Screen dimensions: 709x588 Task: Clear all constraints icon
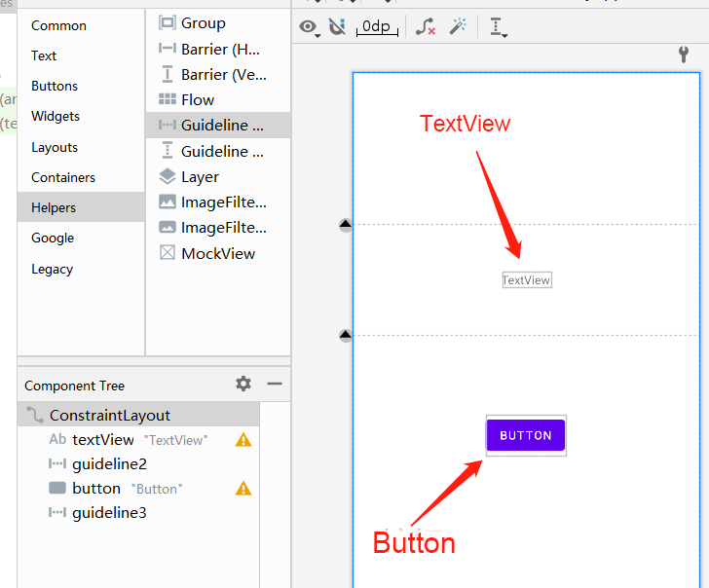tap(426, 26)
